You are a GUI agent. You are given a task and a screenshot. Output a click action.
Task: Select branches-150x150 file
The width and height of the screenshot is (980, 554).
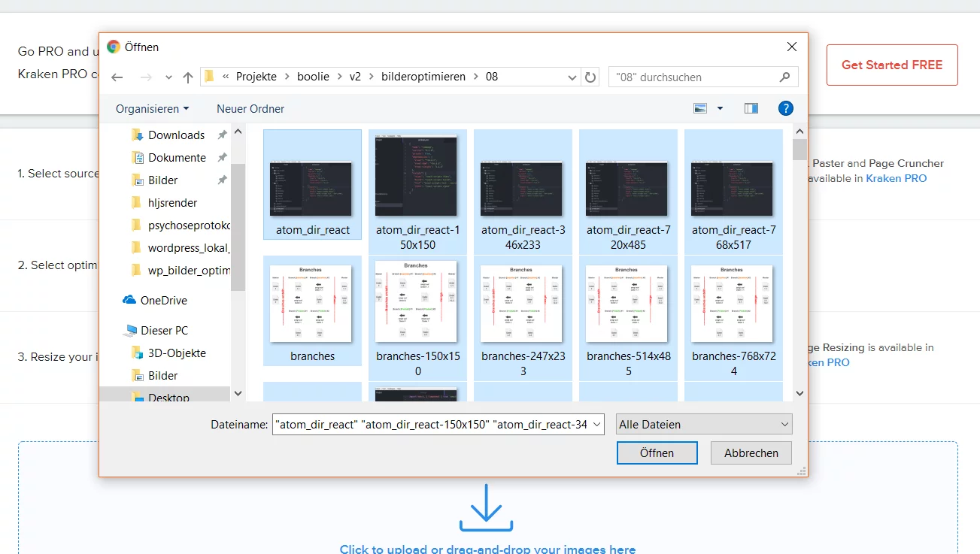417,319
